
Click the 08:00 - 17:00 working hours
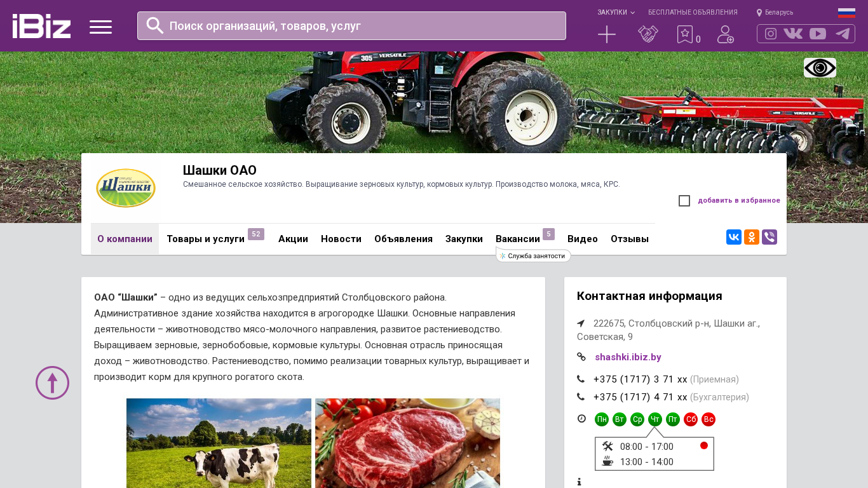tap(647, 447)
